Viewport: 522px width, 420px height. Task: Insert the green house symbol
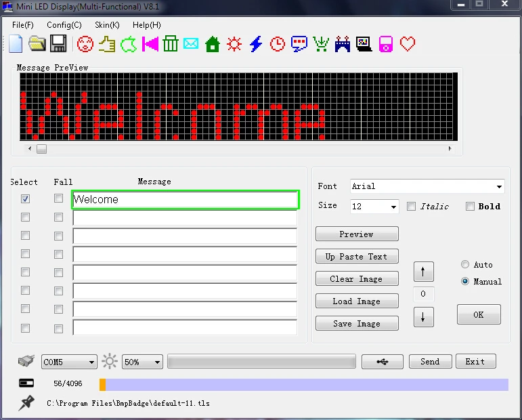(x=213, y=44)
